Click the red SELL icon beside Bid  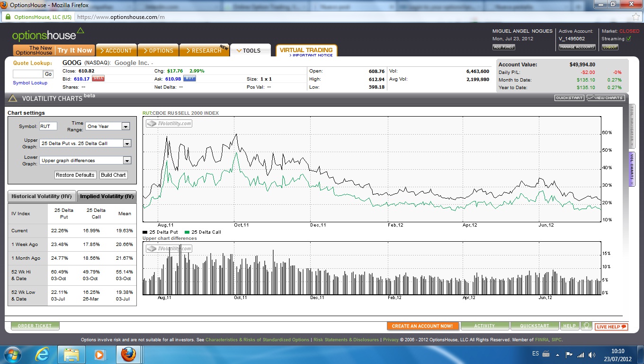98,79
